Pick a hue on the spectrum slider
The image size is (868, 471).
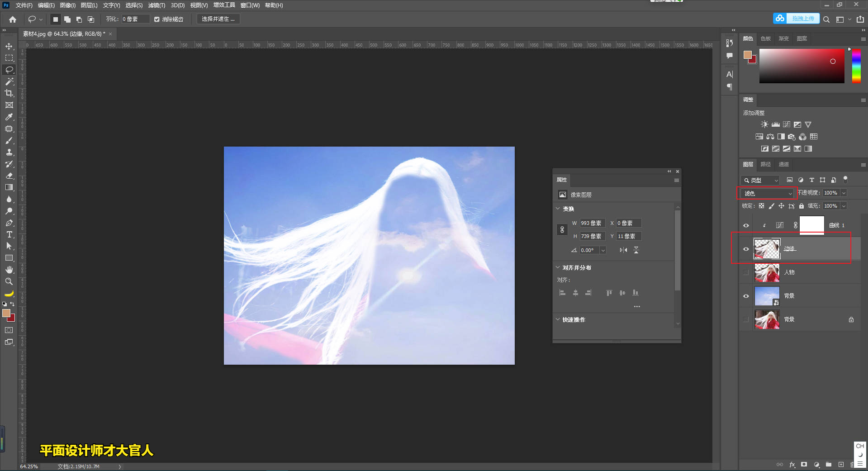click(856, 66)
